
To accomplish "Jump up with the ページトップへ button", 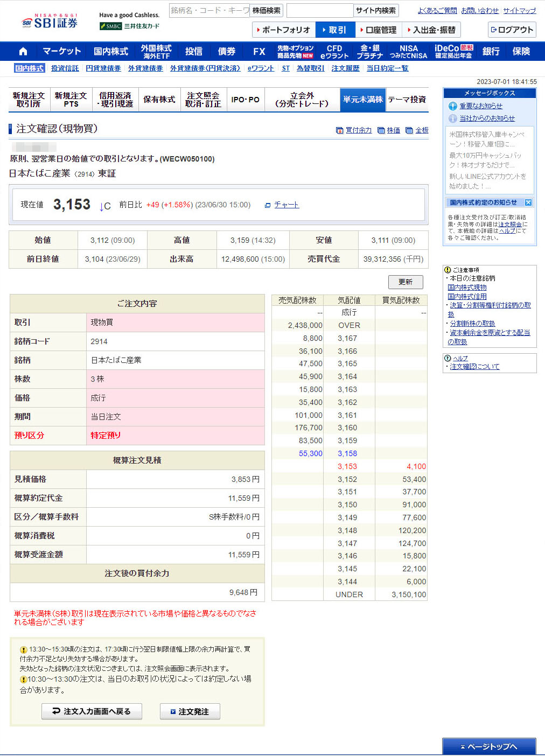I will tap(489, 746).
